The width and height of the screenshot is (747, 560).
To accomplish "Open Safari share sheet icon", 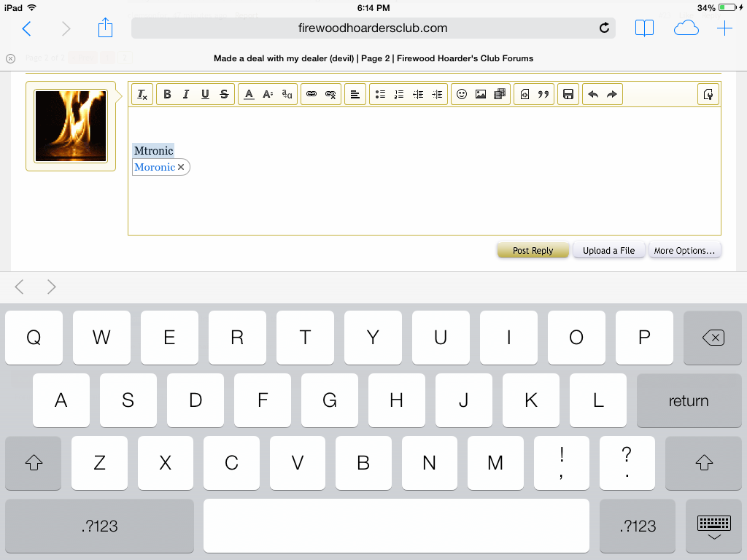I will click(106, 28).
